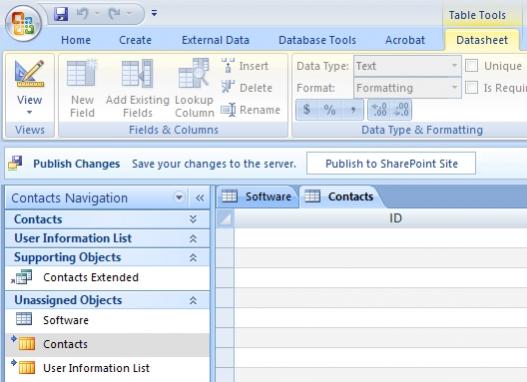The image size is (527, 382).
Task: Expand the Contacts navigation group
Action: (193, 219)
